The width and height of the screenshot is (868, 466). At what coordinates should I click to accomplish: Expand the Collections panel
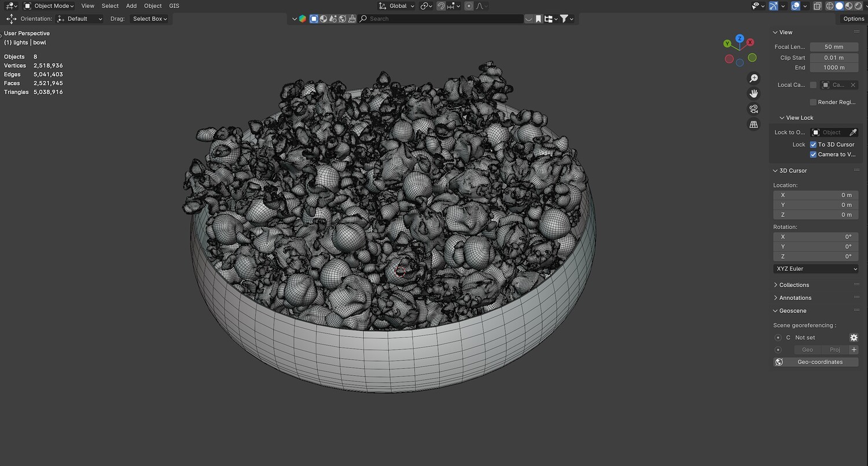(x=794, y=285)
